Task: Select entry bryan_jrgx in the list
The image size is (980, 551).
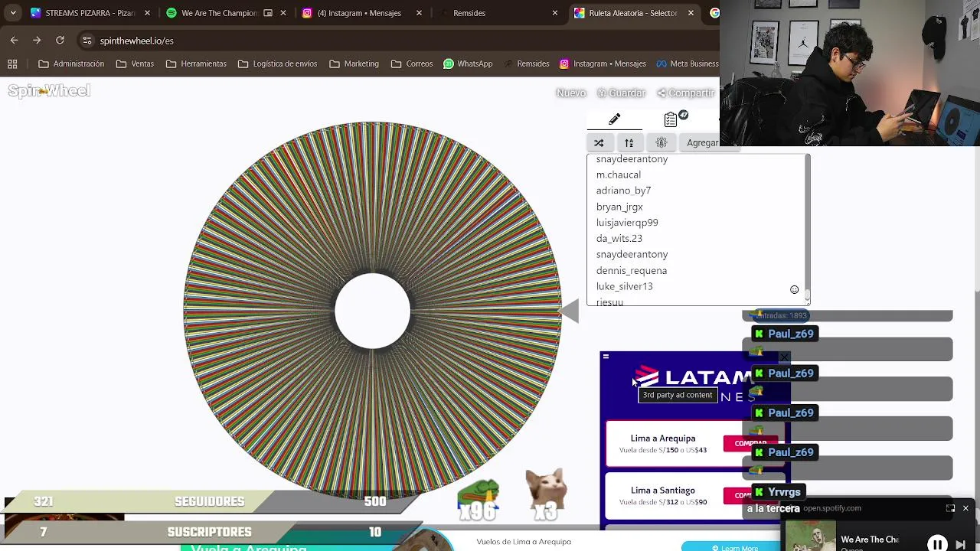Action: (619, 207)
